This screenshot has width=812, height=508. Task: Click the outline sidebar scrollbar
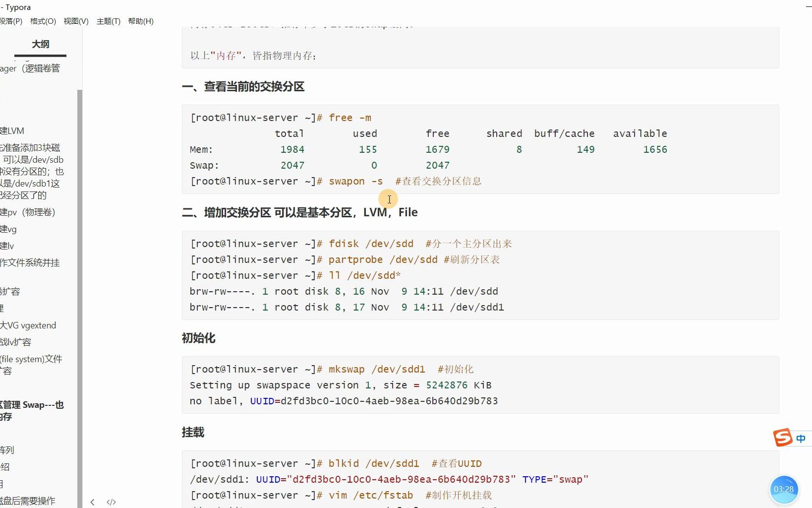point(80,298)
